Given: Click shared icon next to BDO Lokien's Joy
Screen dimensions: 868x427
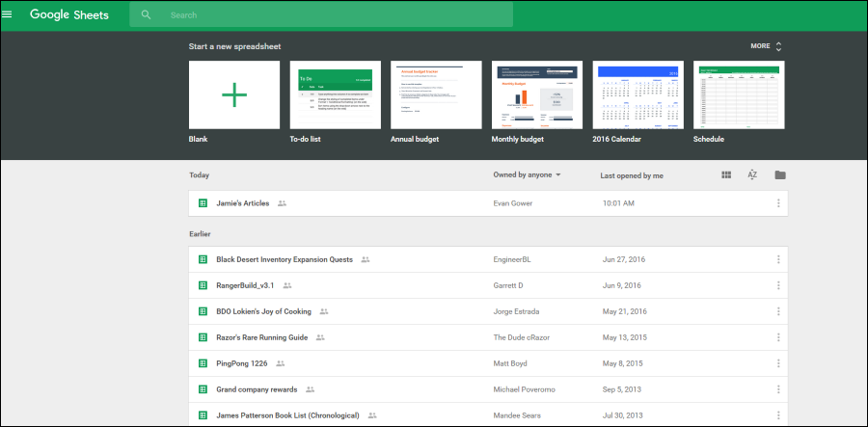Looking at the screenshot, I should 324,311.
